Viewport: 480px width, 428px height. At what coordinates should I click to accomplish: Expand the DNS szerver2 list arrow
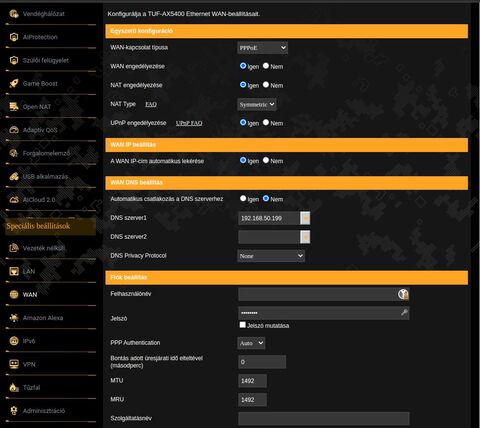click(305, 237)
